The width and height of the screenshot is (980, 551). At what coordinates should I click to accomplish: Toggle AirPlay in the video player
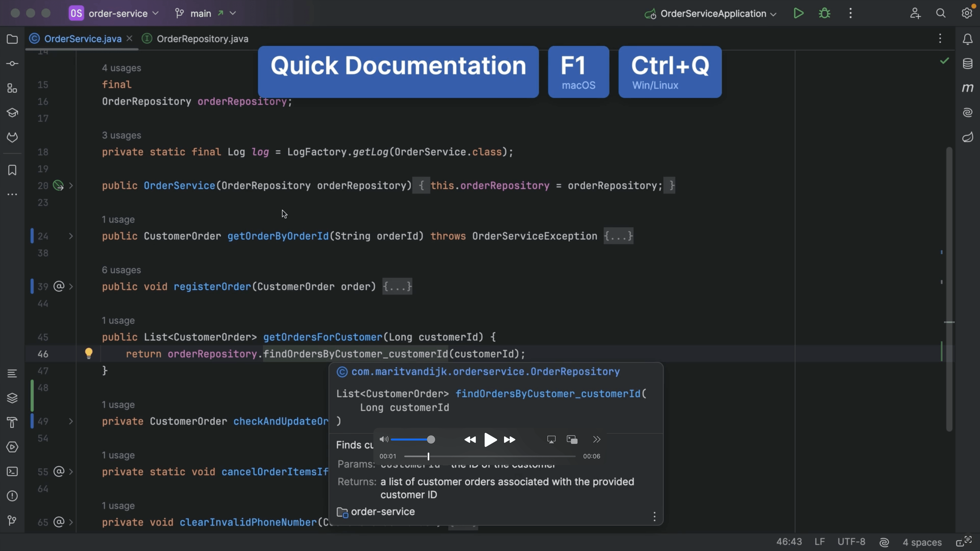[551, 440]
